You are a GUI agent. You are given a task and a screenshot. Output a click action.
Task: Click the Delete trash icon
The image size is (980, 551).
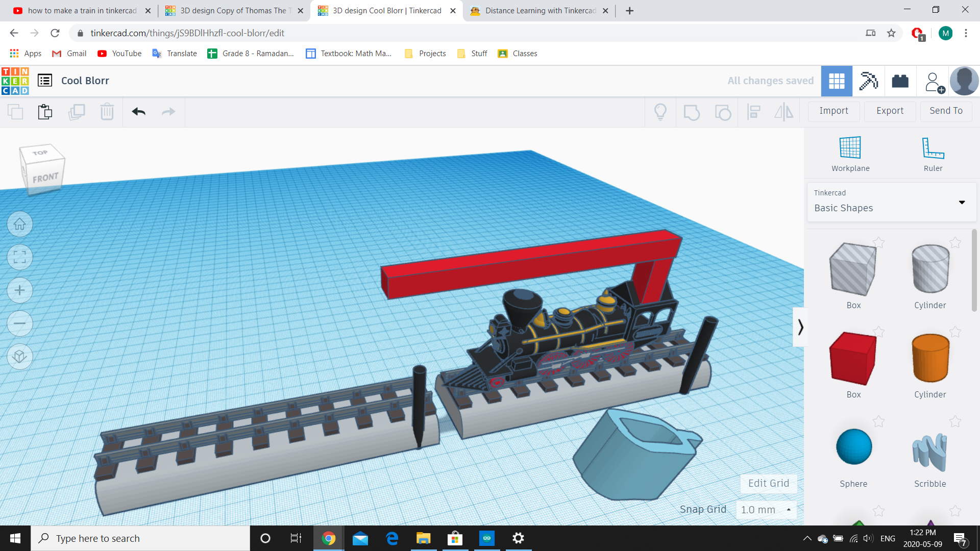tap(107, 111)
